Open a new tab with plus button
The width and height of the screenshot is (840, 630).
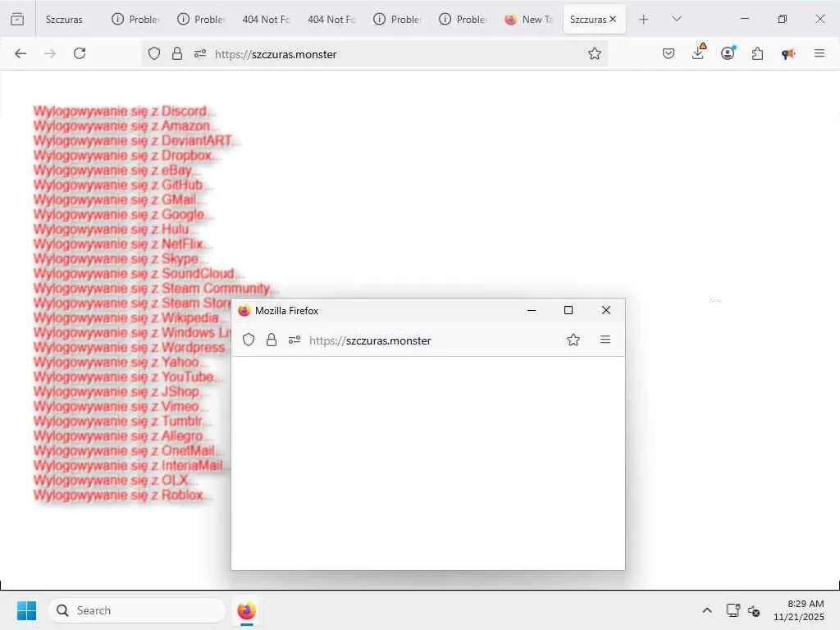coord(643,20)
